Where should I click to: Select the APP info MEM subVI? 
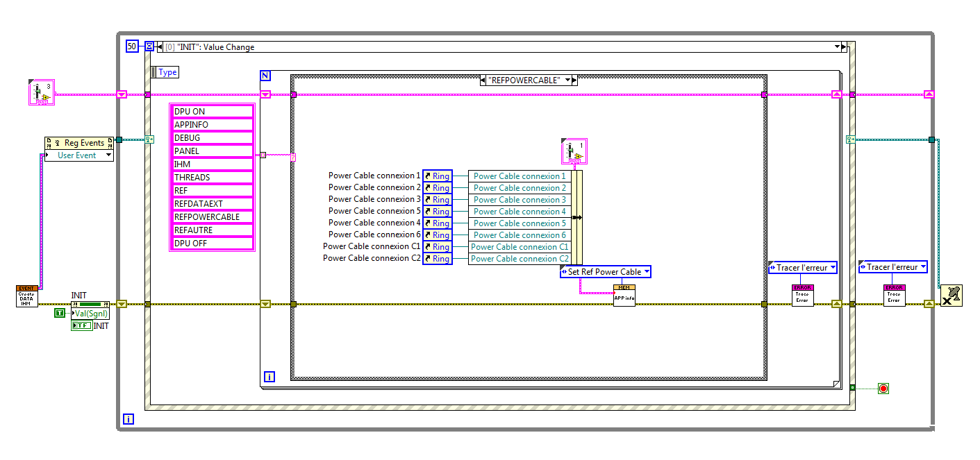click(624, 296)
